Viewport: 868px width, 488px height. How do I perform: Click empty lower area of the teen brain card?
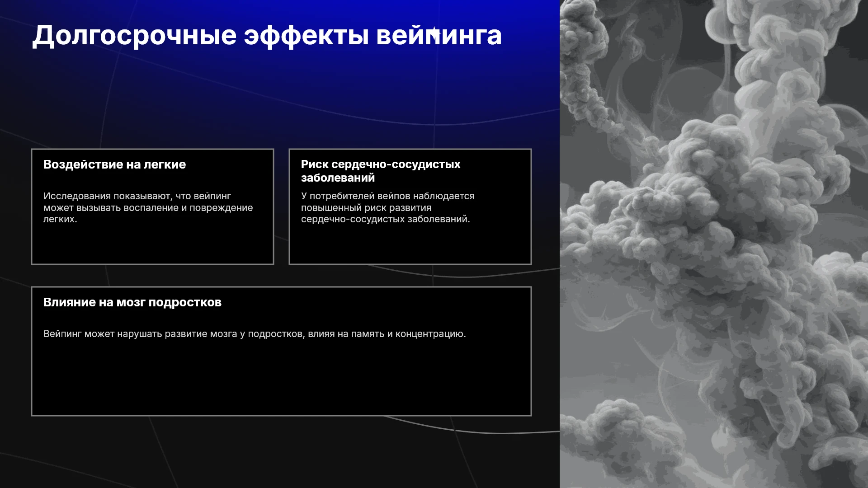click(281, 380)
